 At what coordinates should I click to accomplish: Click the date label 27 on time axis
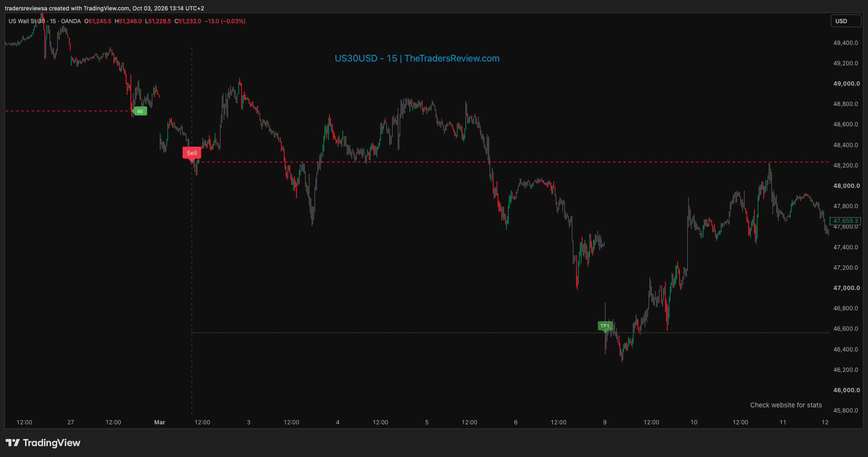70,422
